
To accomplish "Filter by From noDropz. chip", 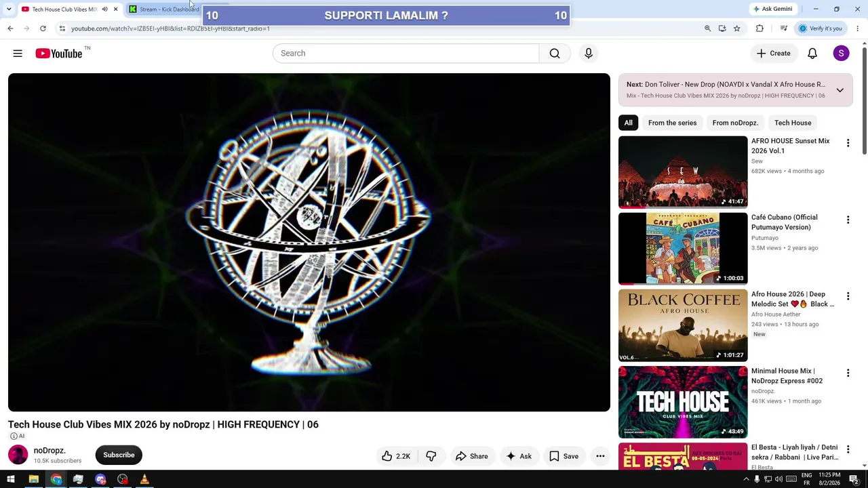I will click(735, 123).
